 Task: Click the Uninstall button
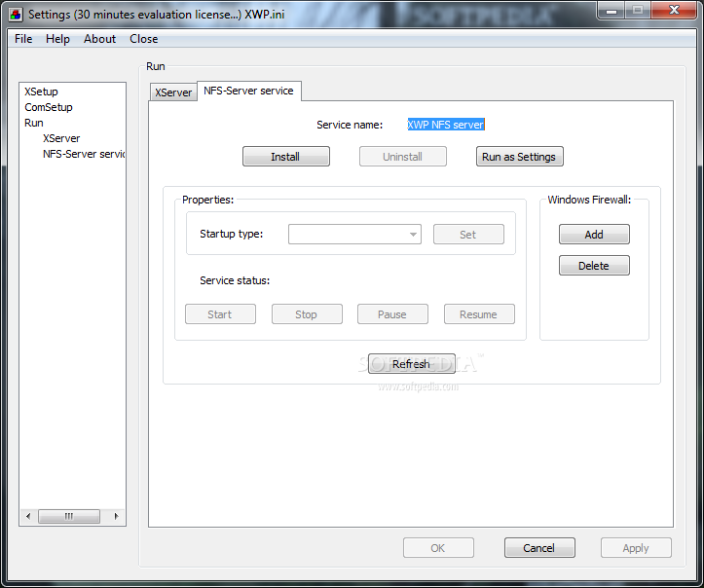(403, 156)
